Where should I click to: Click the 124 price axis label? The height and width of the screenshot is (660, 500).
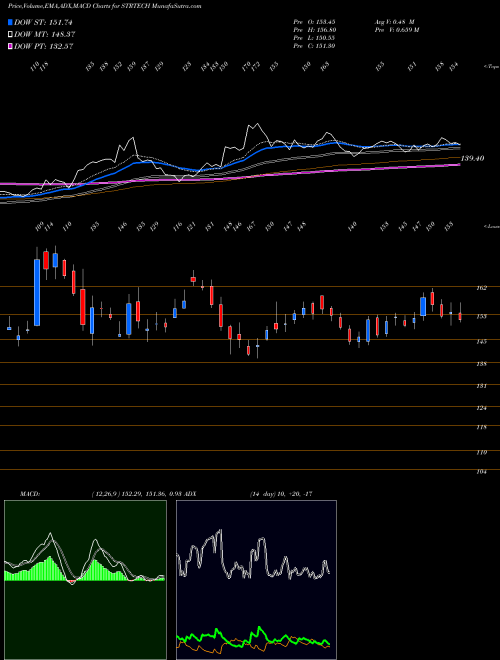482,408
